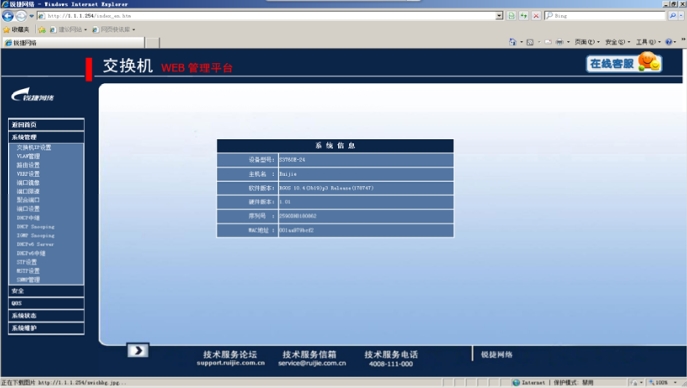The image size is (687, 388).
Task: Select VLAN管理 in the sidebar
Action: 28,156
